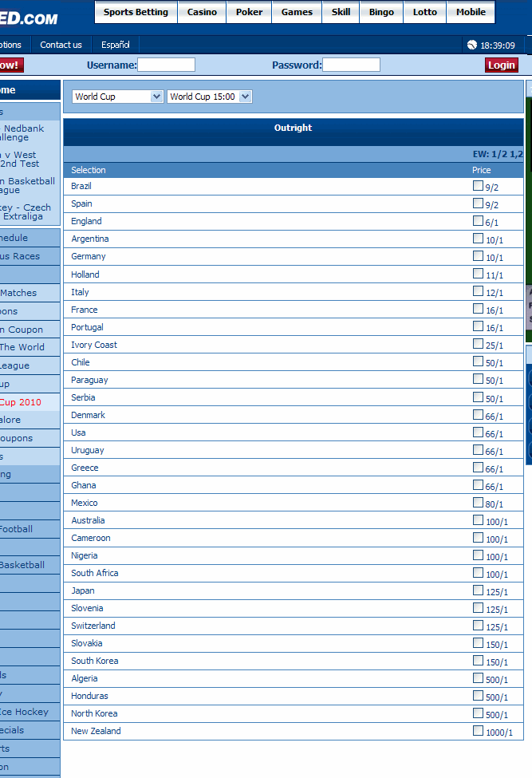Open the Bingo tab
Viewport: 532px width, 778px height.
[x=381, y=12]
